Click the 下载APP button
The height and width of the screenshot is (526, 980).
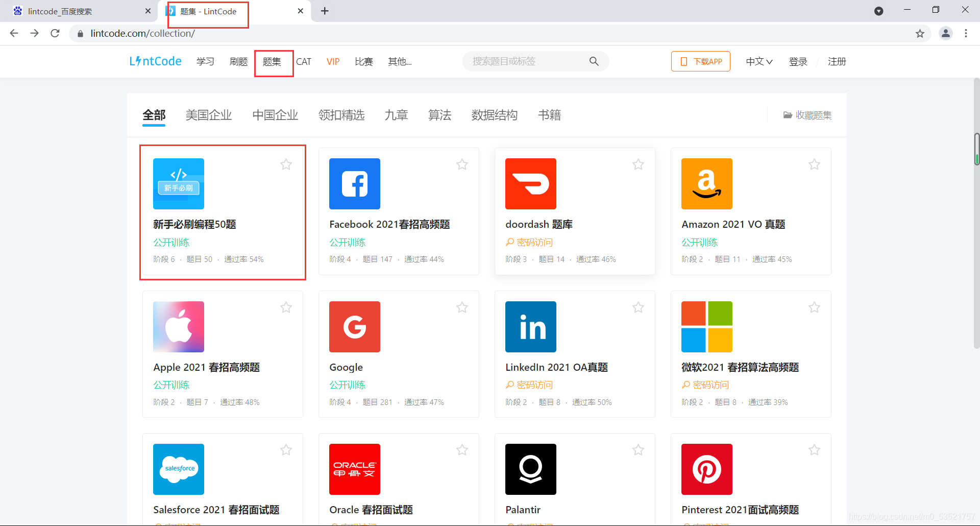click(701, 61)
